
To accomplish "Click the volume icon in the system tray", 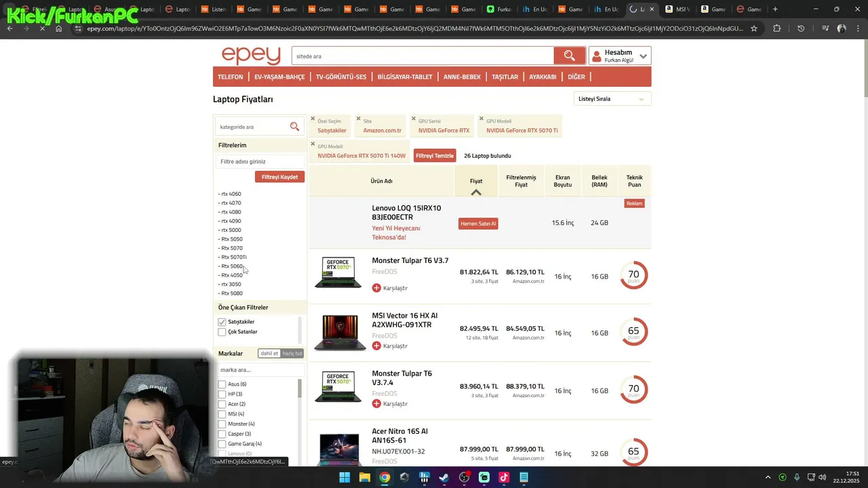I will pyautogui.click(x=822, y=477).
